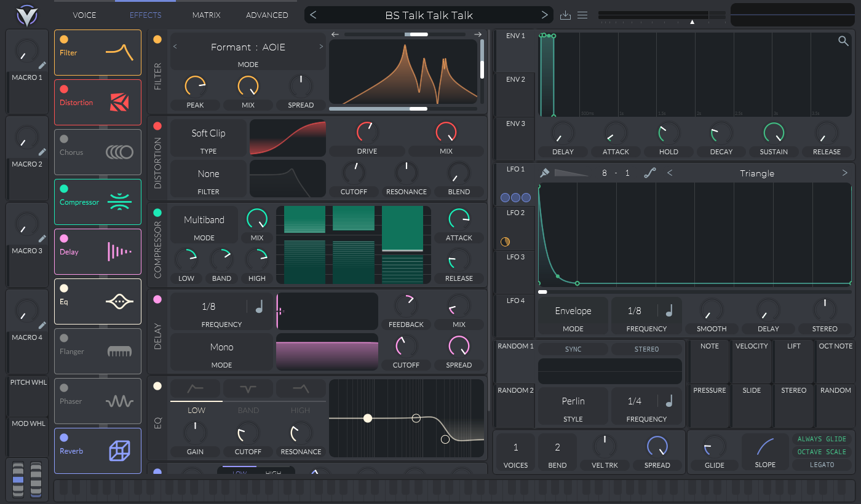Click the Reverb effect cube icon
This screenshot has width=861, height=504.
(x=119, y=451)
